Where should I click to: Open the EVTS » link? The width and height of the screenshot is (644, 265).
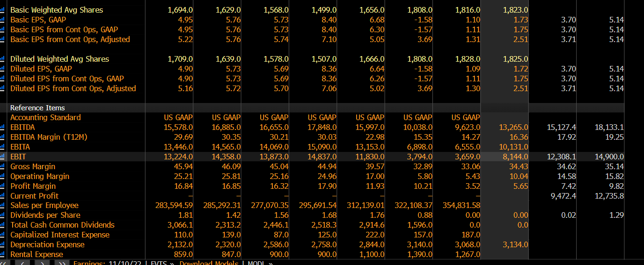coord(161,263)
